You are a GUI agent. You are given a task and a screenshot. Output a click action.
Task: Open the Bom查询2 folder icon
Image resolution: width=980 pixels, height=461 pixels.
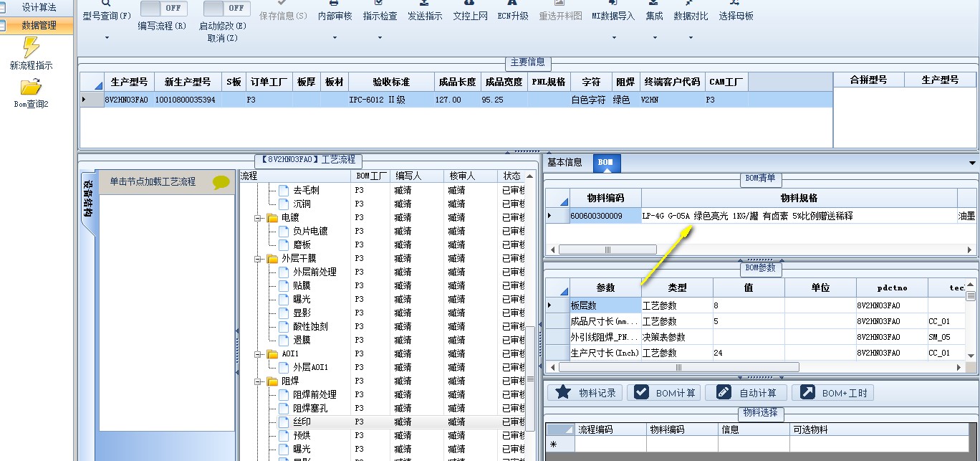31,87
